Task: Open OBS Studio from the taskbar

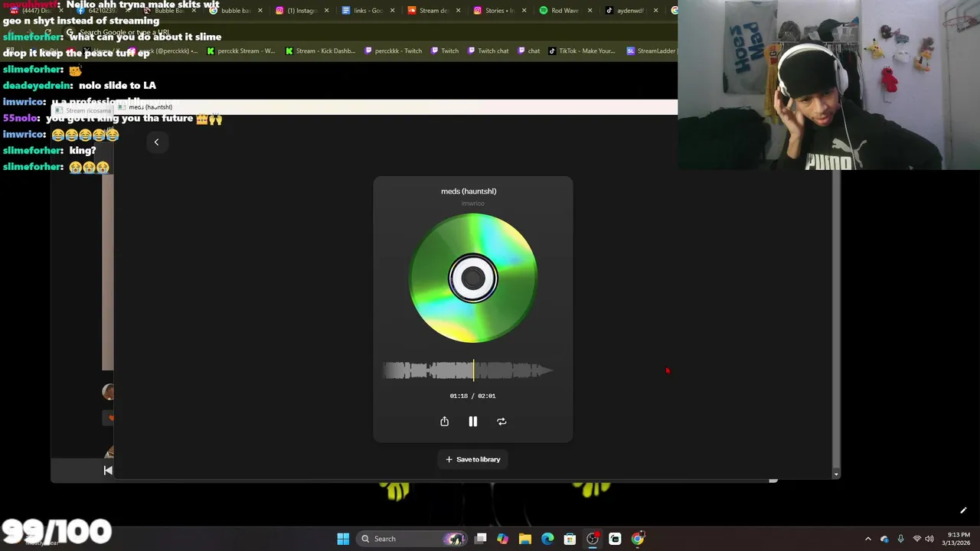Action: tap(593, 539)
